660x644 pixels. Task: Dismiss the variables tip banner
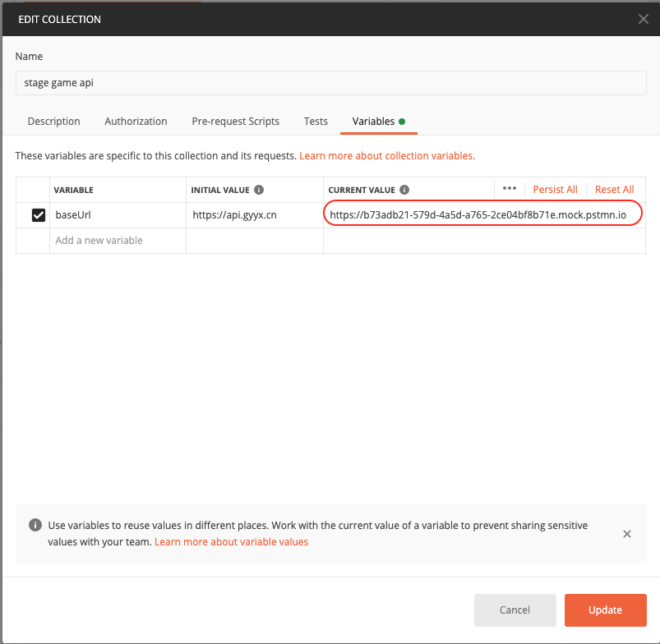click(x=627, y=534)
